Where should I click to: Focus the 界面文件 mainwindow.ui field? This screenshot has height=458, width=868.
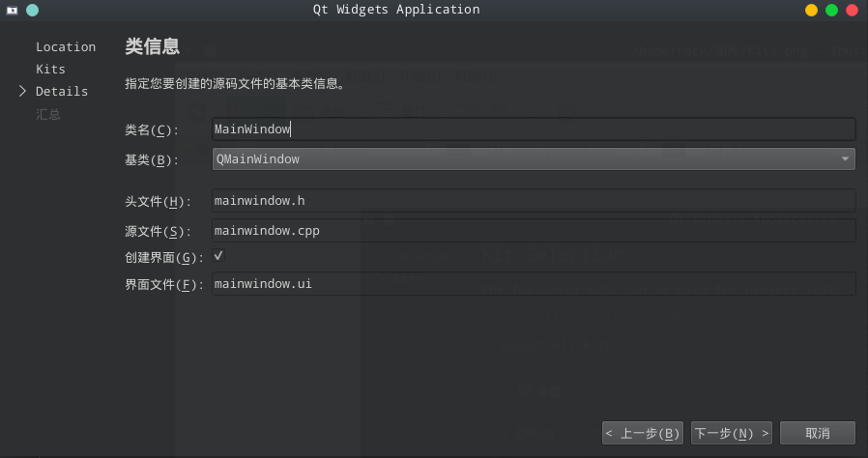534,284
